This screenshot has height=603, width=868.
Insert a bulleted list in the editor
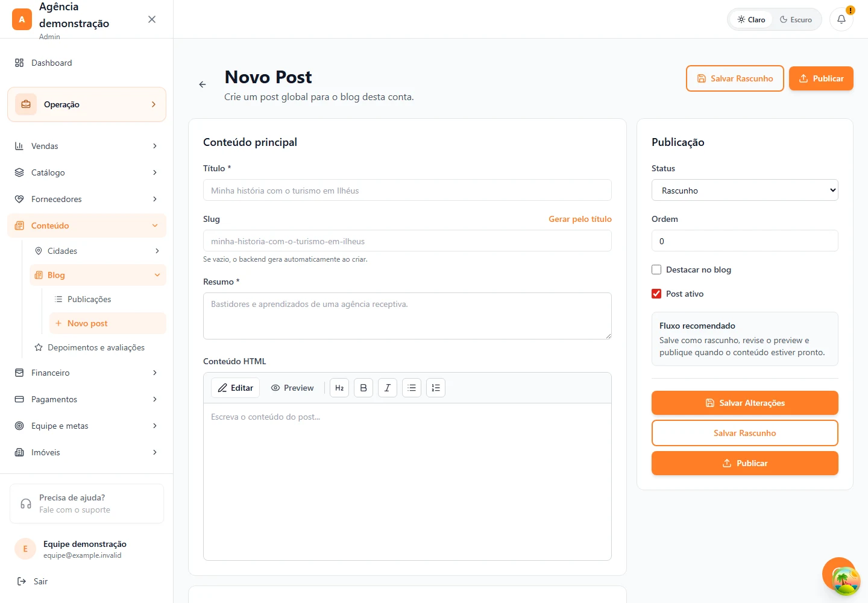coord(412,388)
